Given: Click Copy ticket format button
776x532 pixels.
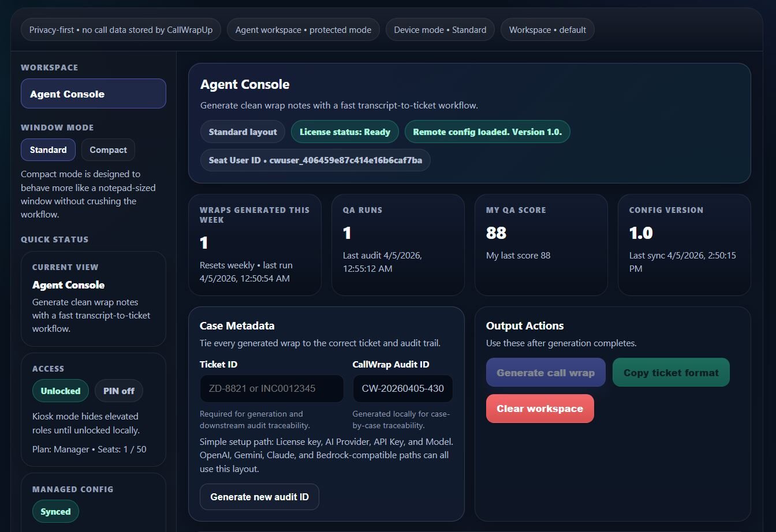Looking at the screenshot, I should (x=671, y=373).
